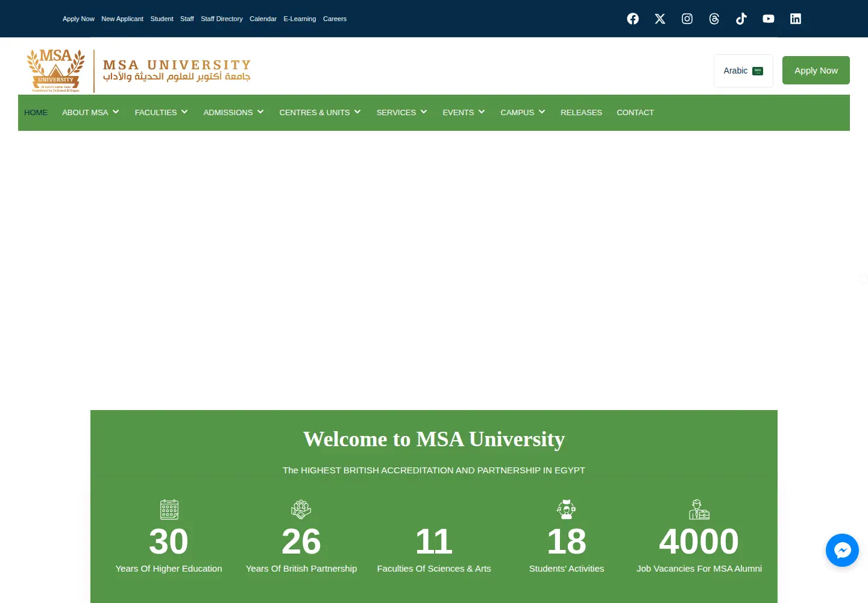Click the top-bar Apply Now link

pos(78,19)
